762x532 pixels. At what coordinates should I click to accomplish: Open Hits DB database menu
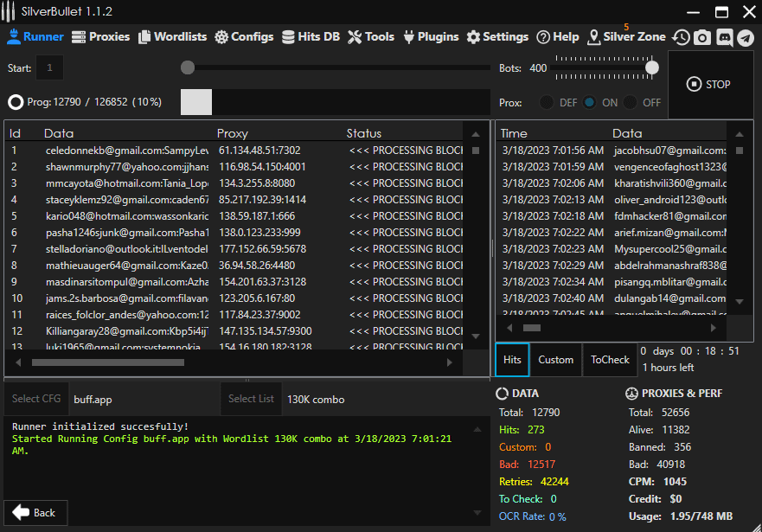(310, 37)
